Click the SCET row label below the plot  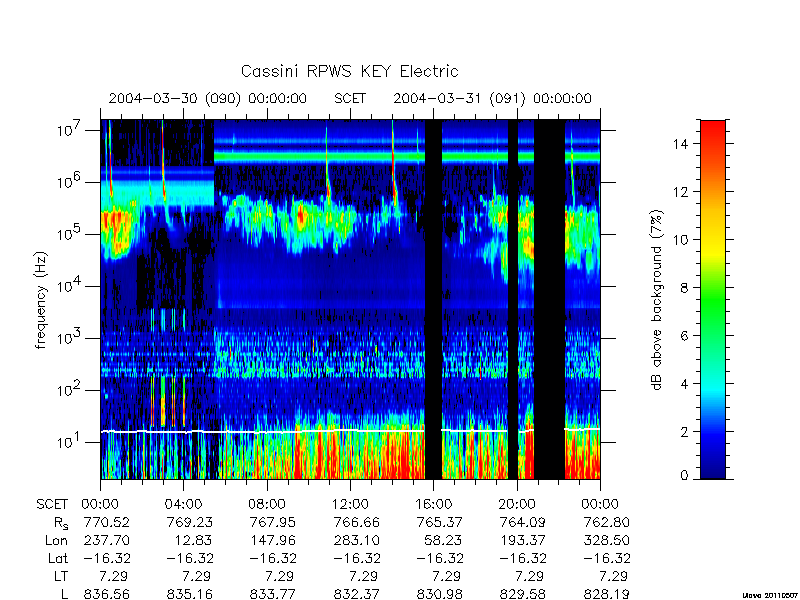[x=52, y=504]
